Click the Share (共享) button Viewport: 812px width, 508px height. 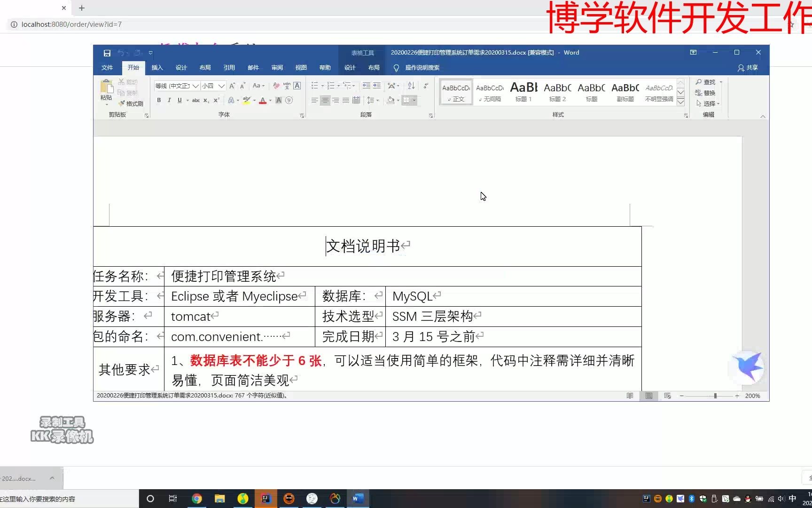pos(748,68)
